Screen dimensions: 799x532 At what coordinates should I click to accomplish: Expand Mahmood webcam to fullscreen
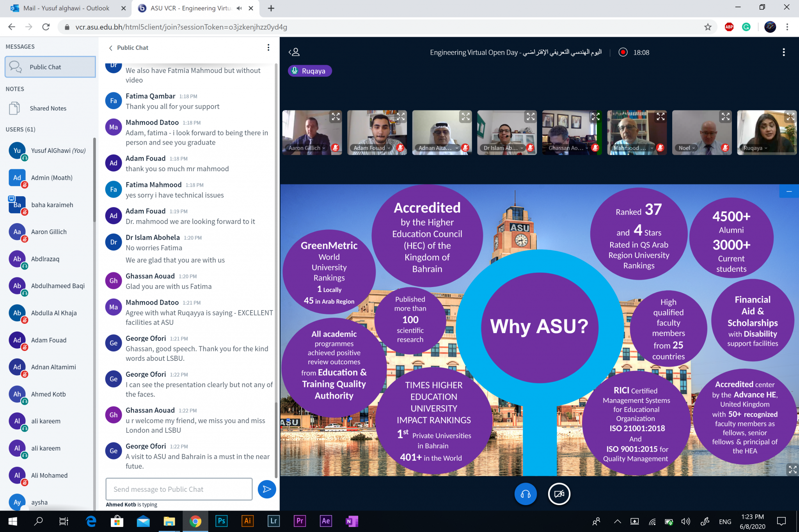pos(661,117)
